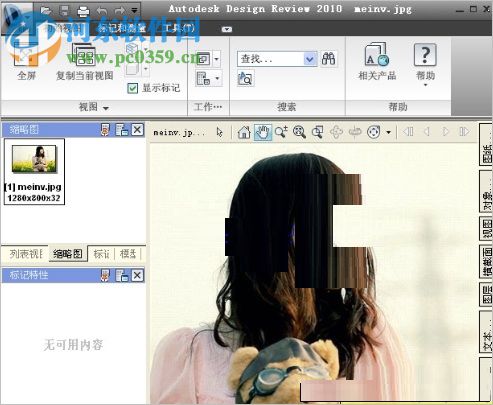Choose the Select arrow tool

point(219,132)
